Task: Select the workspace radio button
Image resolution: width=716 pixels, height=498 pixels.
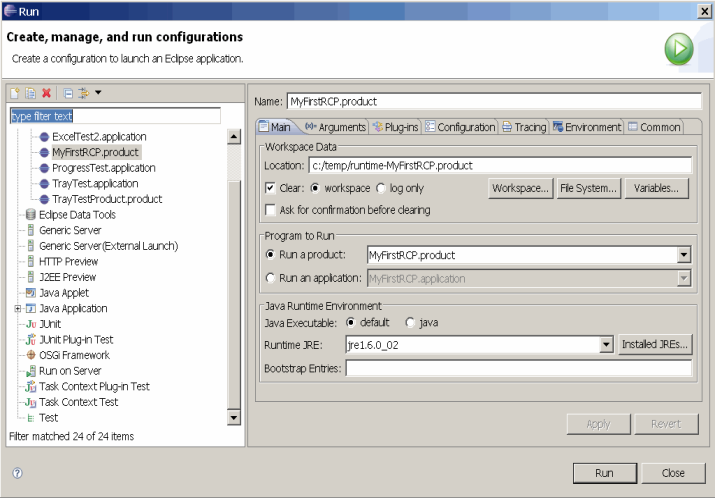Action: tap(315, 188)
